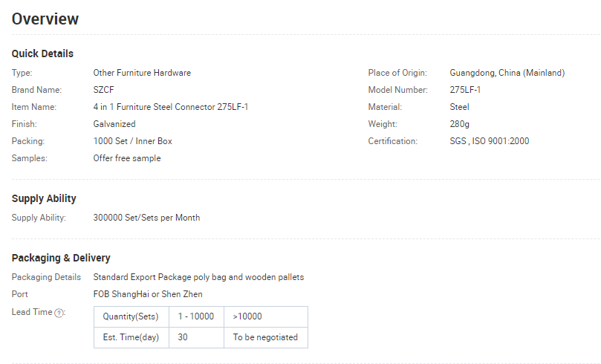Click '300000 Set/Sets per Month' value
Screen dimensions: 601x364
[x=146, y=218]
